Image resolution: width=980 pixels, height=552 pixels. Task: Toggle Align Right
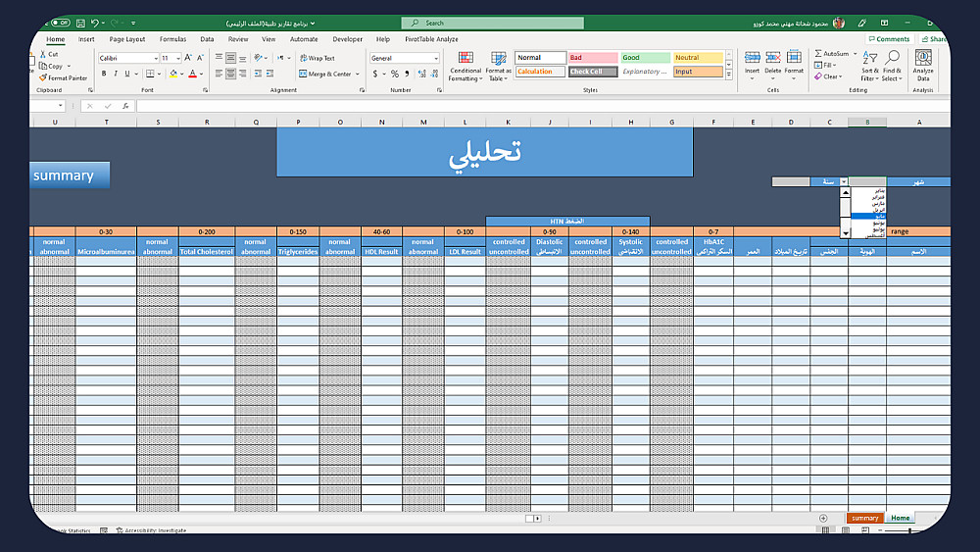click(242, 74)
